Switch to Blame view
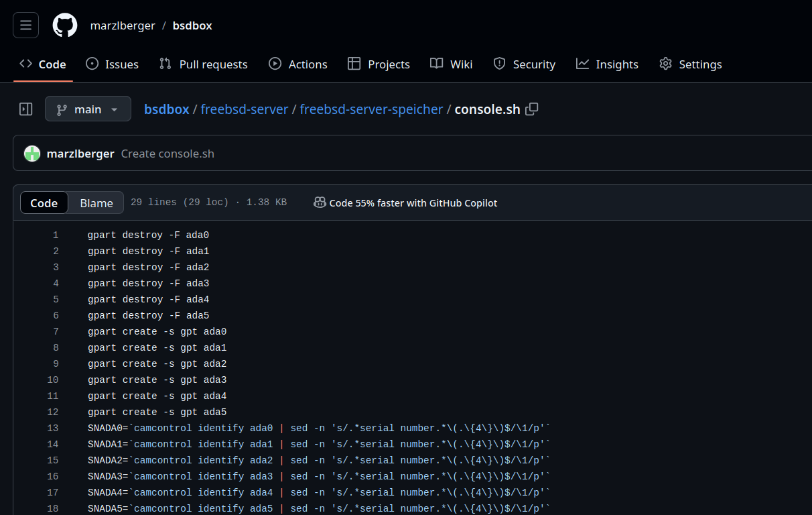This screenshot has width=812, height=515. tap(96, 203)
